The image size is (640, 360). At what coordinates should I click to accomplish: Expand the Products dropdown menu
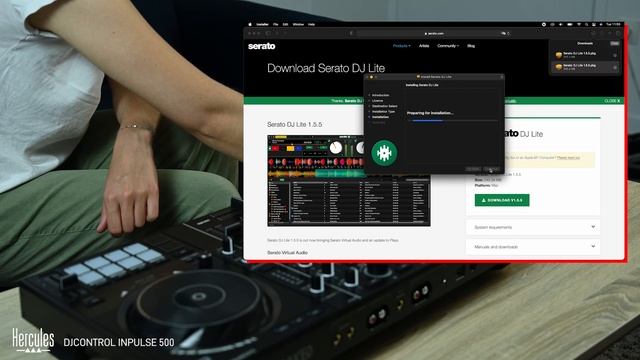coord(402,46)
